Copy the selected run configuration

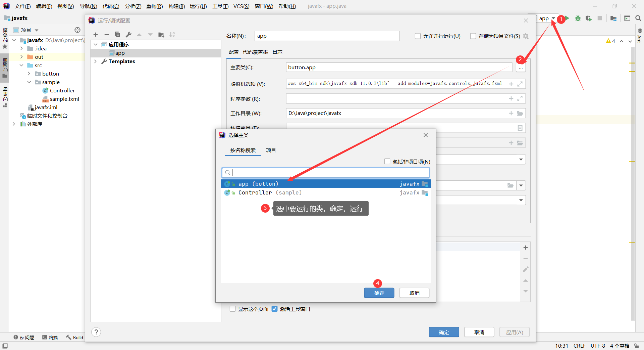click(117, 35)
